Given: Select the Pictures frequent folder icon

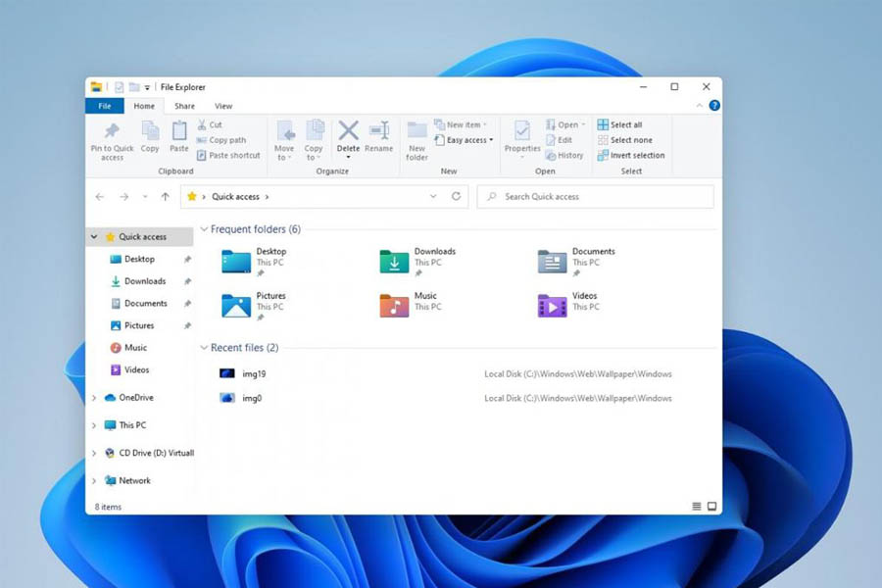Looking at the screenshot, I should 236,306.
